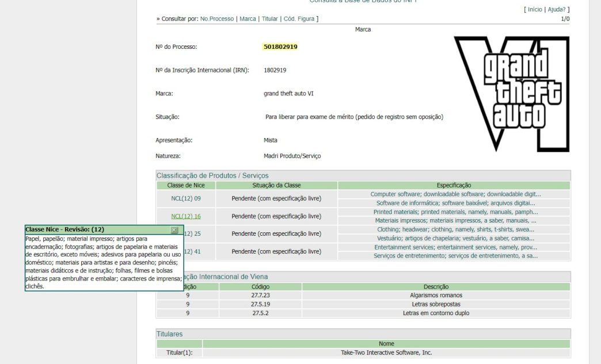The width and height of the screenshot is (601, 364).
Task: Open the Ajuda? help link
Action: coord(557,10)
